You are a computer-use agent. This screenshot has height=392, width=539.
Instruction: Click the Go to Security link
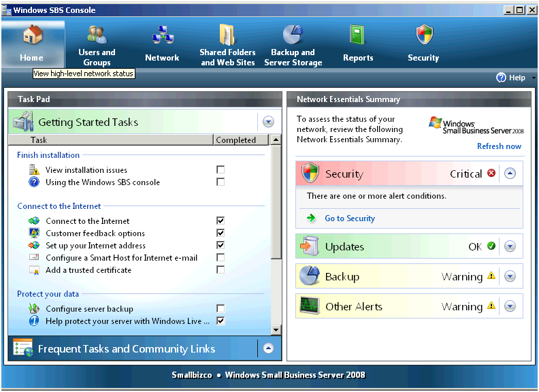[x=350, y=218]
